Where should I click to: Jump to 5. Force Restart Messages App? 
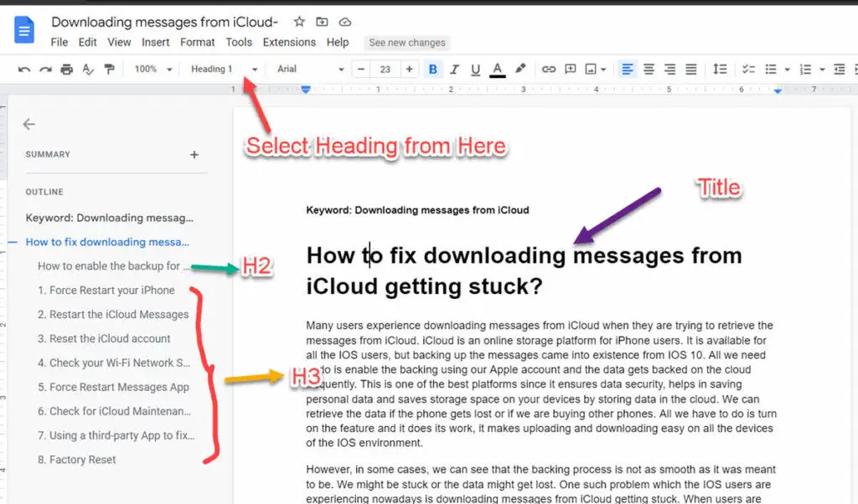pyautogui.click(x=113, y=387)
